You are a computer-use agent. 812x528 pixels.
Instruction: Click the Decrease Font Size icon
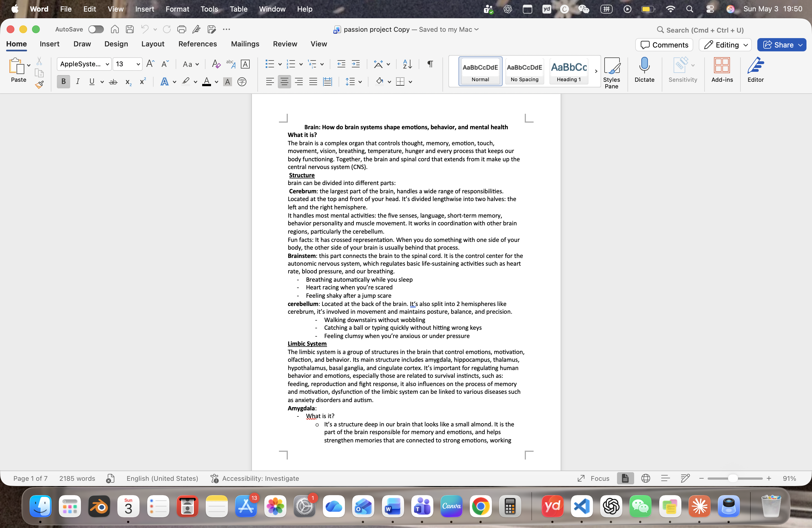click(165, 64)
